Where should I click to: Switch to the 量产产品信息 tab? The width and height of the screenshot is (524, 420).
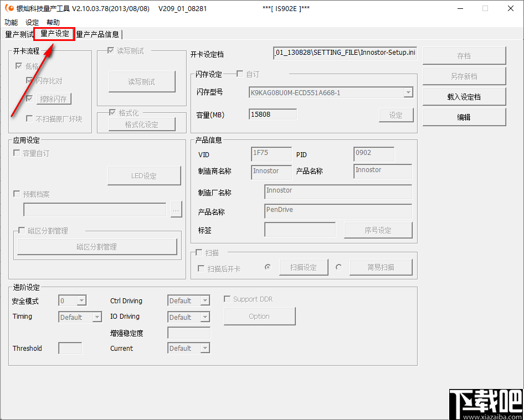(97, 34)
